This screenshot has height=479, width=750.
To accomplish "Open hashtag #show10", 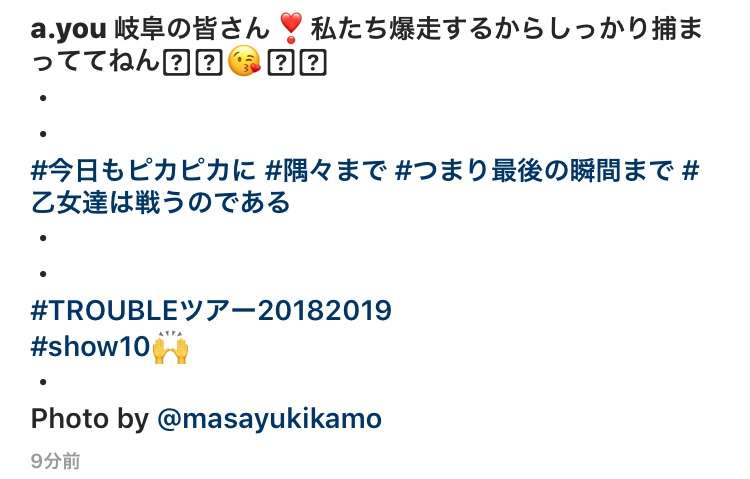I will coord(90,346).
